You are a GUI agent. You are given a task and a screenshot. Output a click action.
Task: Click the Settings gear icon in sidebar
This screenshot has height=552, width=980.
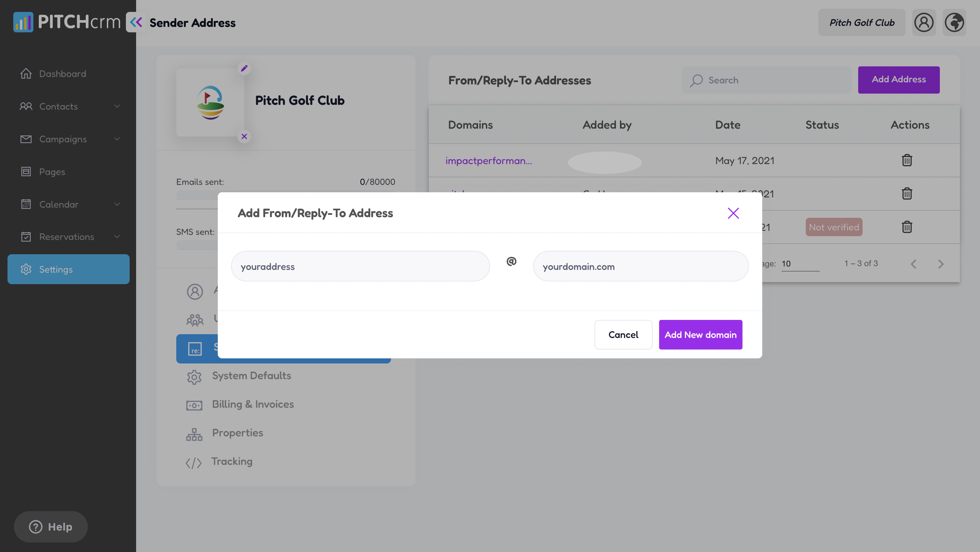coord(26,269)
